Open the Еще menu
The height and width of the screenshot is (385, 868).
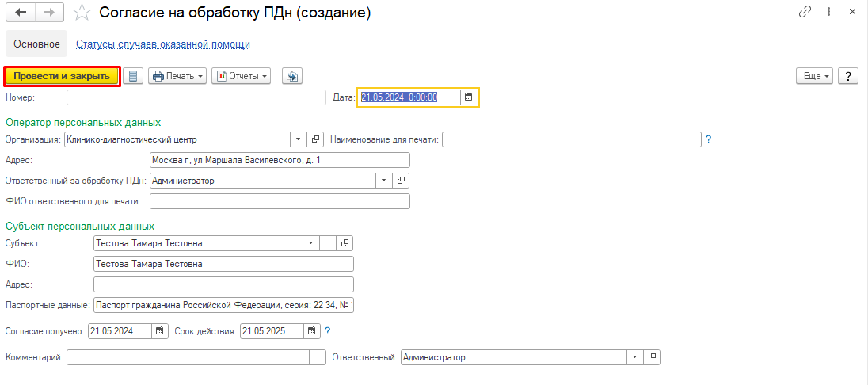click(x=814, y=76)
